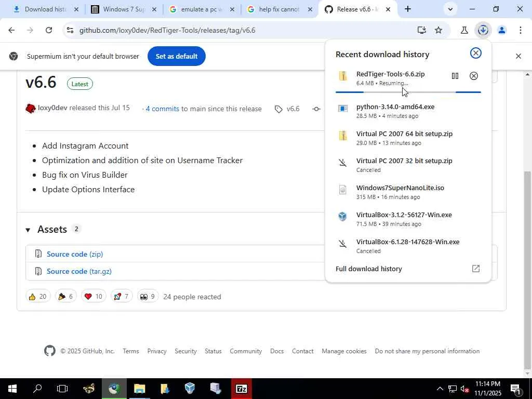Open python-3.14.0-amd64.exe from download list

pos(408,111)
